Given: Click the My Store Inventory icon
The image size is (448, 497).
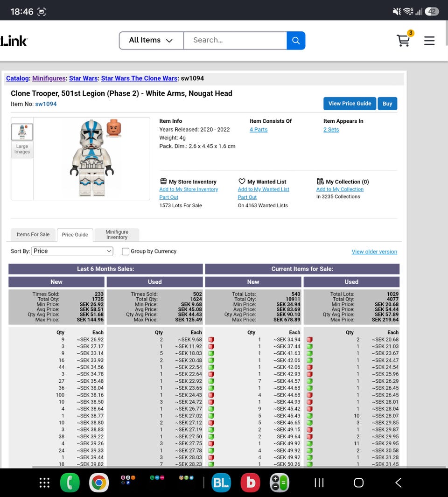Looking at the screenshot, I should click(x=163, y=182).
